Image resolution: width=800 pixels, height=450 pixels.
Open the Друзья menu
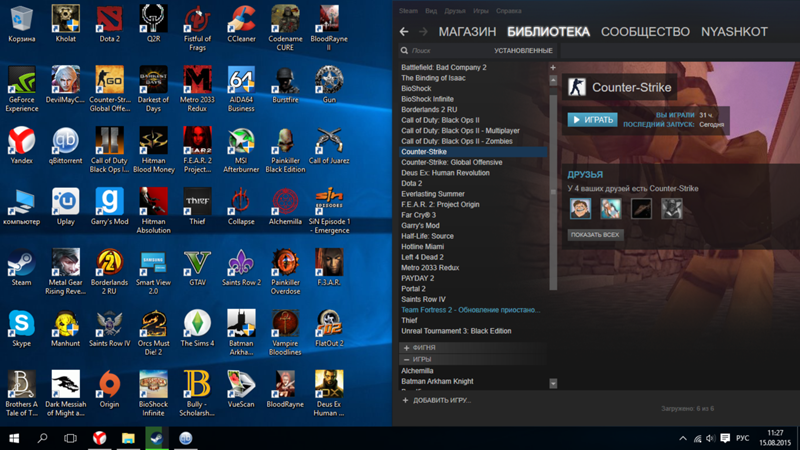click(455, 11)
